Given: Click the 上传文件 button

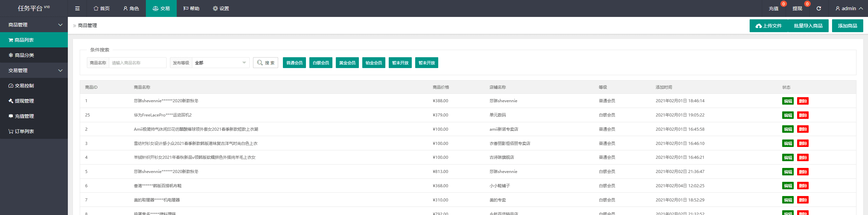Looking at the screenshot, I should pos(769,26).
